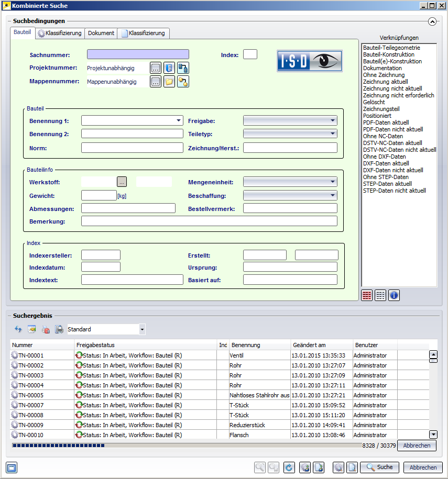The image size is (448, 479).
Task: Click the workflow status icon in row TN-00005
Action: [x=79, y=395]
